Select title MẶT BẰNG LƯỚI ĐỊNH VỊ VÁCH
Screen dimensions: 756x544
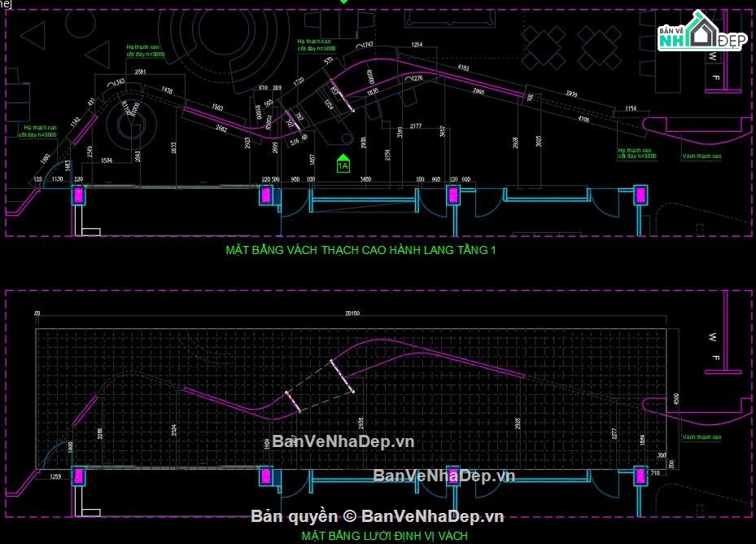tap(384, 536)
